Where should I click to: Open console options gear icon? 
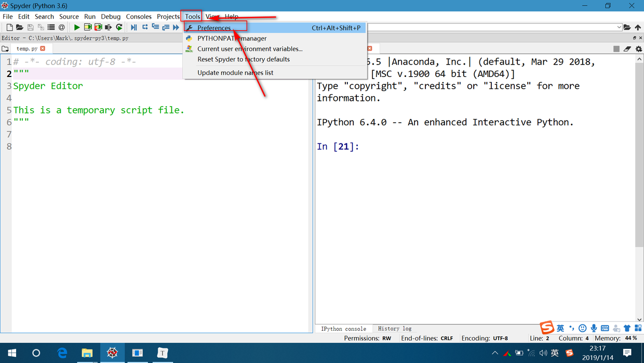(x=638, y=49)
